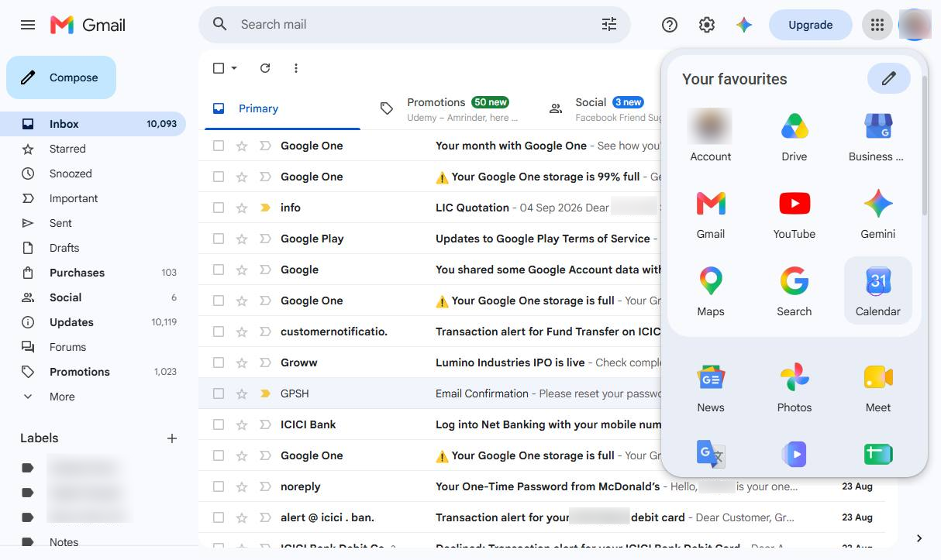Open Google Translate app icon
The width and height of the screenshot is (941, 560).
[710, 454]
